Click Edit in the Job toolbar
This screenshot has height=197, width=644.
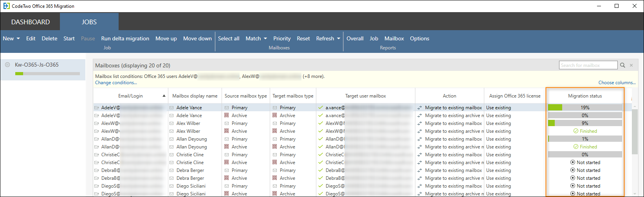pos(31,38)
